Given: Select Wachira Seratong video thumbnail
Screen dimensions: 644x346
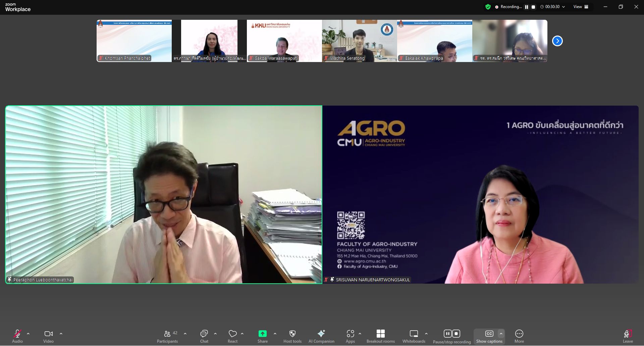Looking at the screenshot, I should (x=359, y=41).
